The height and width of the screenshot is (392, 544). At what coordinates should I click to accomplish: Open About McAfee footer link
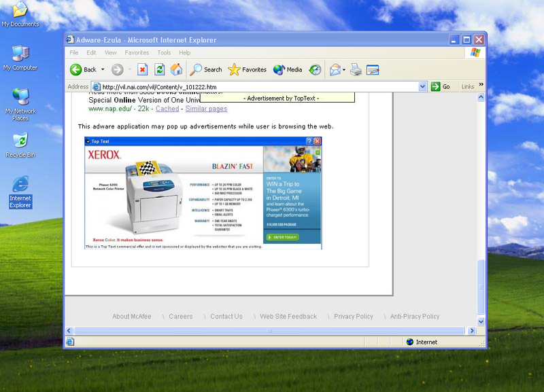tap(131, 317)
